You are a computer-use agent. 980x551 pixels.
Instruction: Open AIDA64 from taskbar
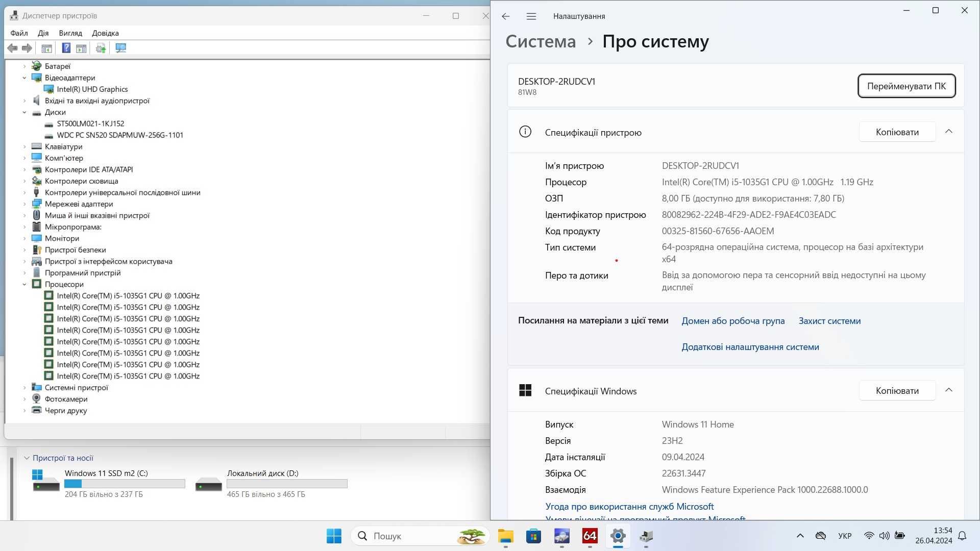(x=590, y=536)
